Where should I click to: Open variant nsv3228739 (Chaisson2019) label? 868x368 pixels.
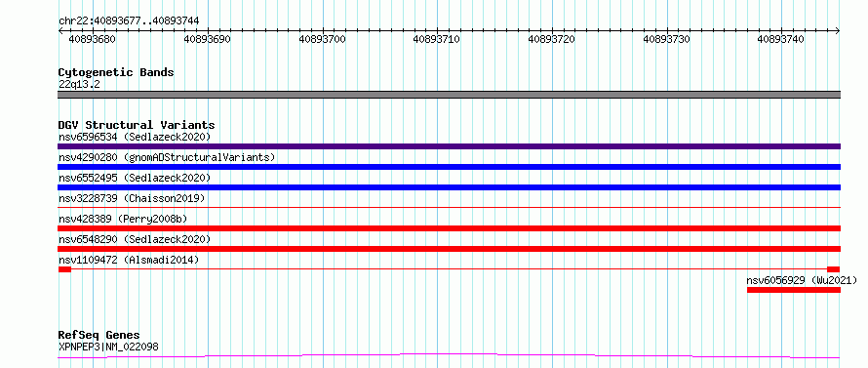point(132,198)
